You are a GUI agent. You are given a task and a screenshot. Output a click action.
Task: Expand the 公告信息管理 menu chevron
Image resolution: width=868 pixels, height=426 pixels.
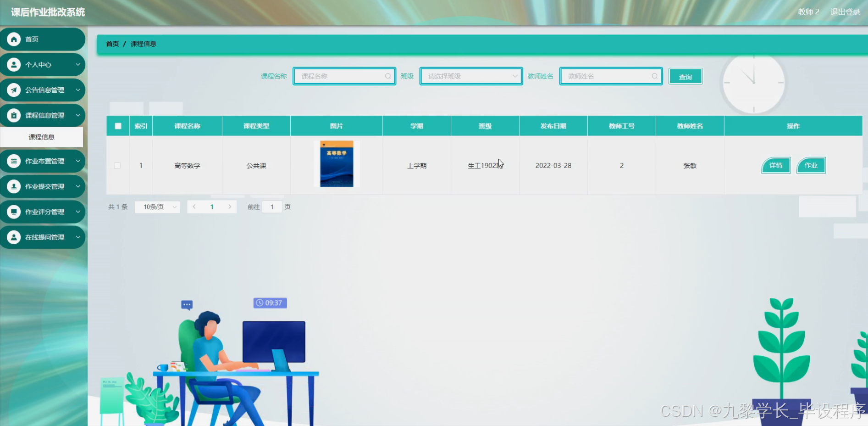point(78,90)
